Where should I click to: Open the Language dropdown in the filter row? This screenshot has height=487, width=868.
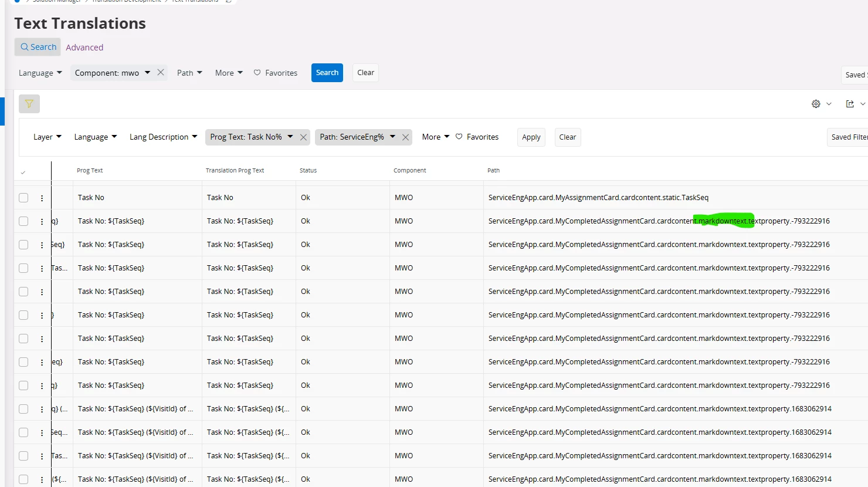point(96,137)
